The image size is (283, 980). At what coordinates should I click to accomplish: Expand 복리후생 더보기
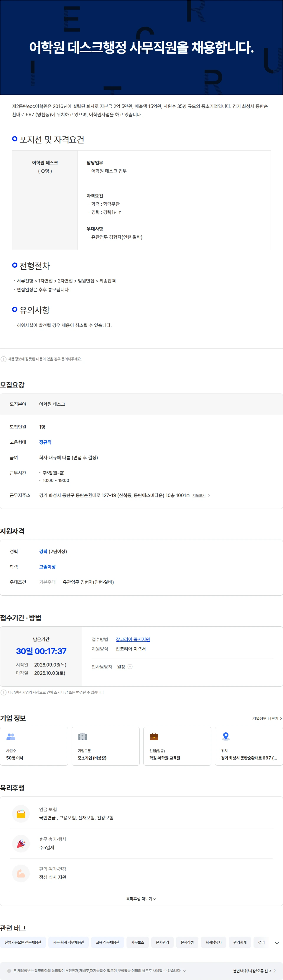tap(141, 899)
